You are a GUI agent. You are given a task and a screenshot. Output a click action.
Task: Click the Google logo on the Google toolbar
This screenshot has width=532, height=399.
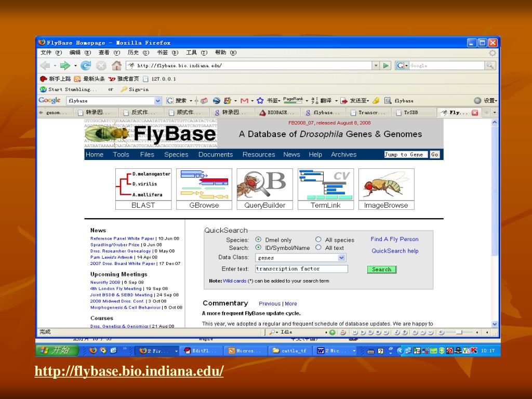(x=49, y=100)
